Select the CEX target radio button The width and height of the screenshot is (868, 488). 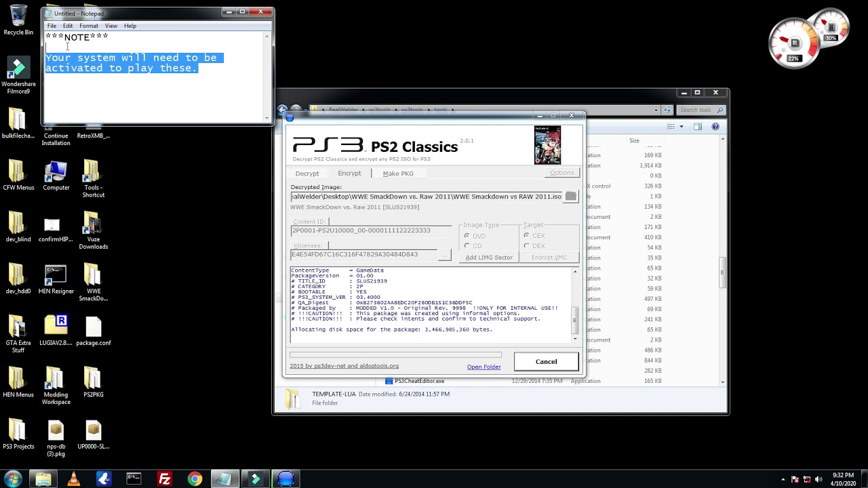[x=526, y=236]
